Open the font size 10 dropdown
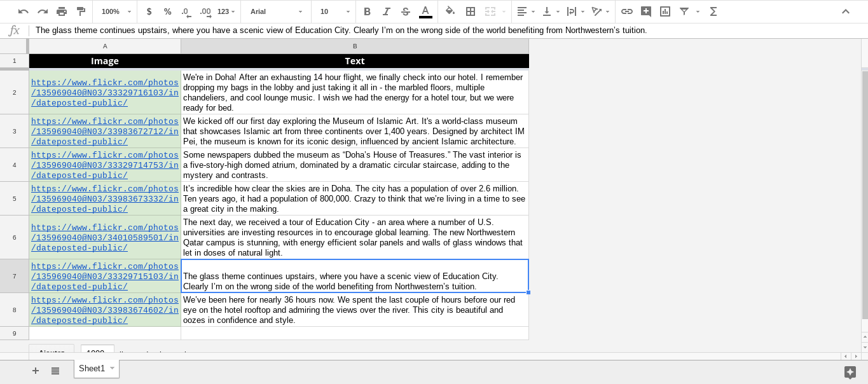 (x=335, y=11)
